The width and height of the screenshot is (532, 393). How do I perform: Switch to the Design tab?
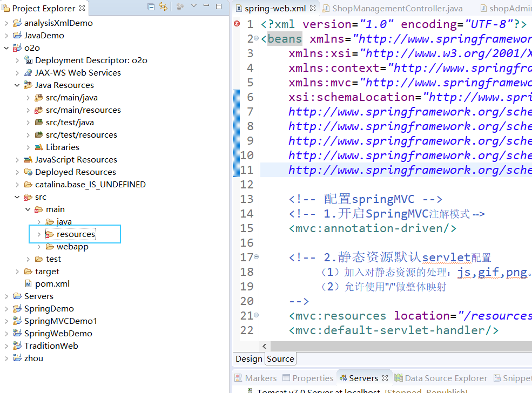click(x=248, y=359)
